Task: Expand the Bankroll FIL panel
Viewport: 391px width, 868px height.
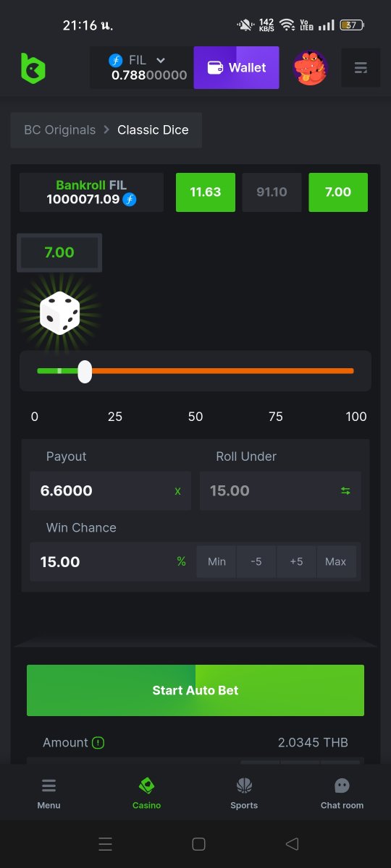Action: pos(91,192)
